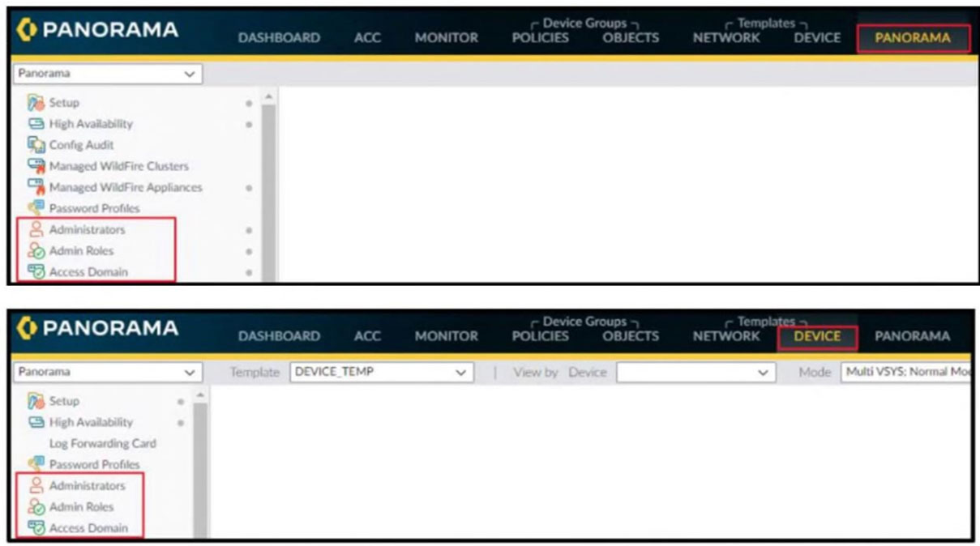The height and width of the screenshot is (546, 980).
Task: Select highlighted DEVICE tab in the bottom screenshot
Action: pos(817,336)
